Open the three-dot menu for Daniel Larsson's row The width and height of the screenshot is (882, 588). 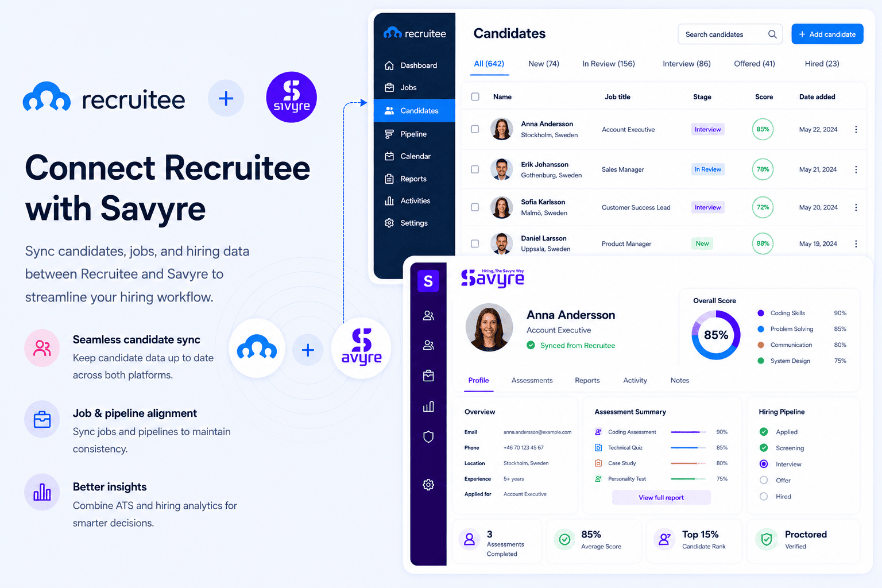pyautogui.click(x=856, y=244)
